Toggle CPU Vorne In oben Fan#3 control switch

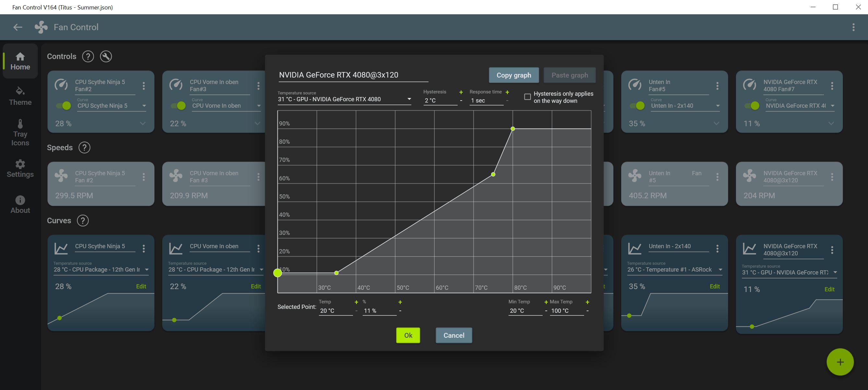click(x=178, y=105)
